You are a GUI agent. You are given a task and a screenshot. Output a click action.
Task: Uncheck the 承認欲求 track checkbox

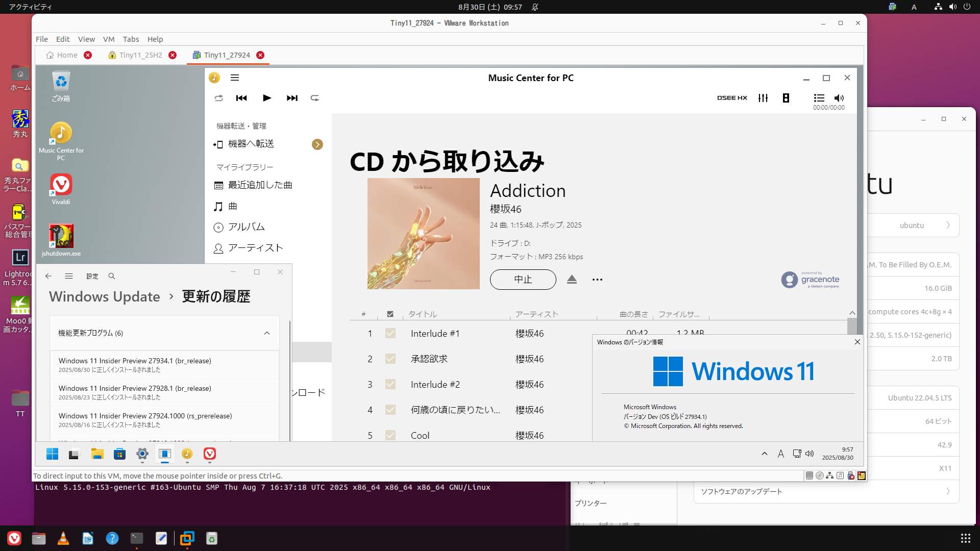pos(390,359)
